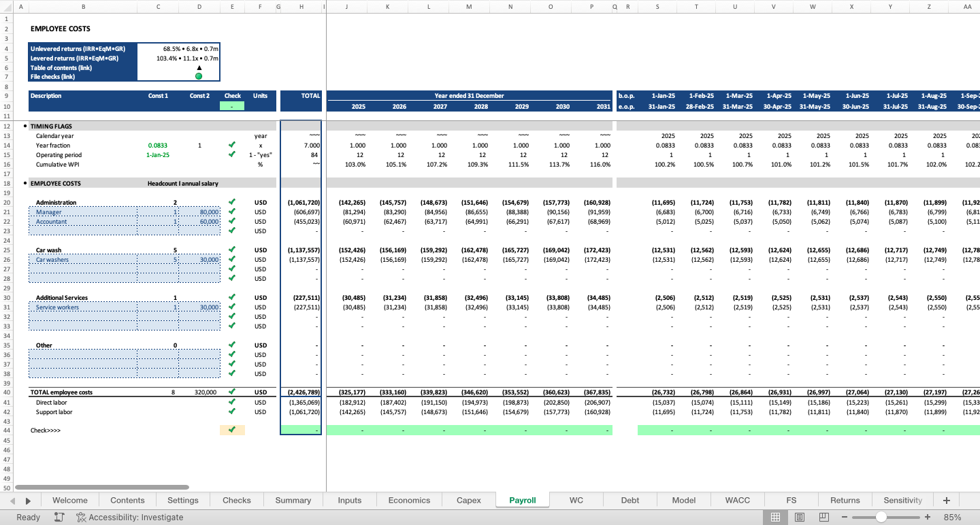This screenshot has width=980, height=525.
Task: Click the 85% zoom level value
Action: pos(952,518)
